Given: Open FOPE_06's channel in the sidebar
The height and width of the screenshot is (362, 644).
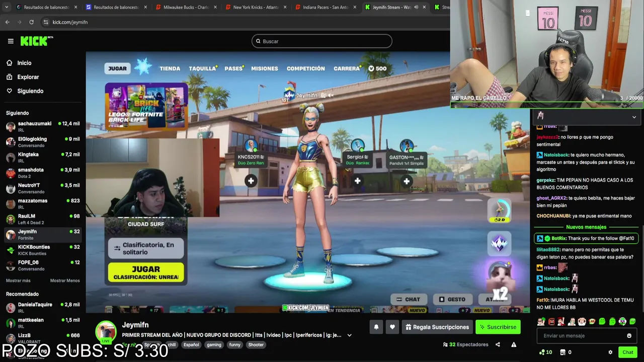Looking at the screenshot, I should click(43, 265).
